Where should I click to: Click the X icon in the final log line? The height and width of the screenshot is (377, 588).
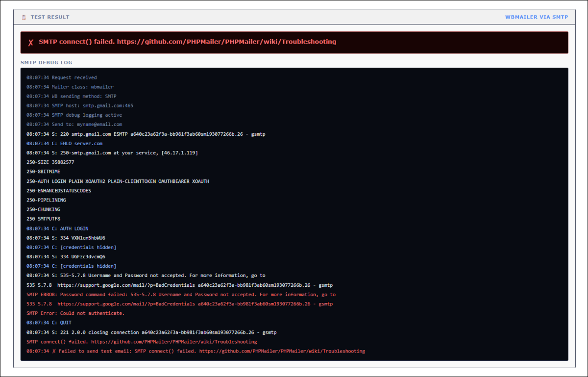tap(54, 351)
